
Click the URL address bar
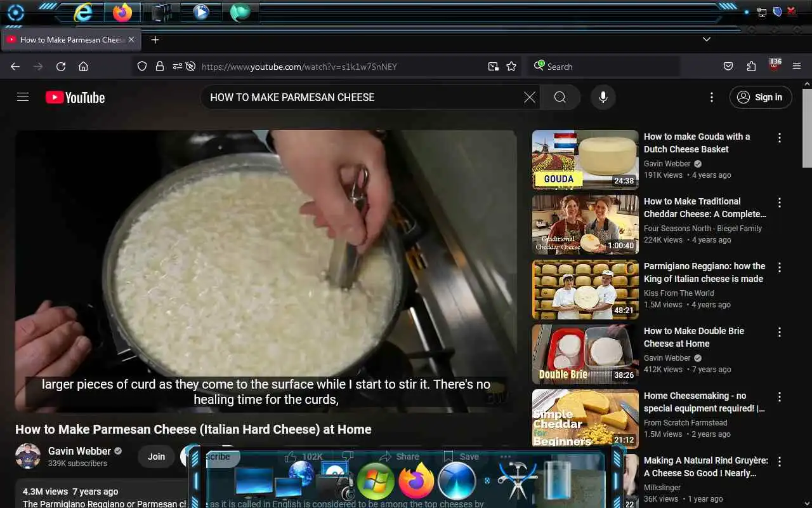(x=325, y=67)
